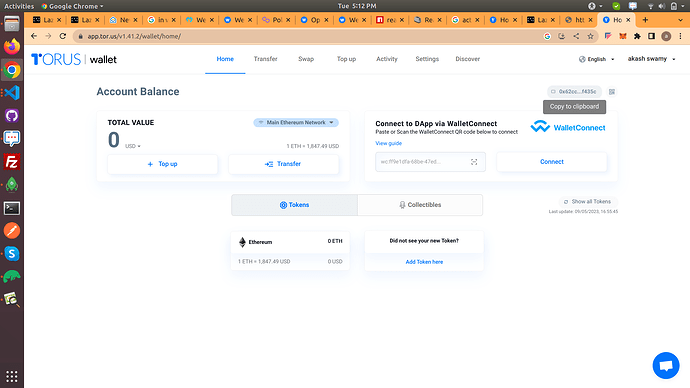Click the QR code icon beside wallet address
The image size is (690, 388).
click(x=612, y=92)
